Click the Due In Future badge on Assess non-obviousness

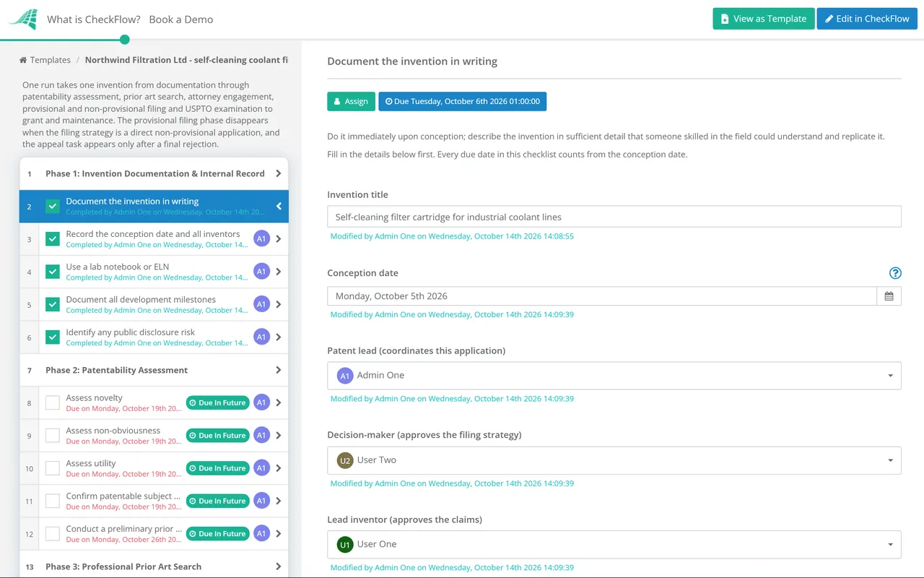click(217, 436)
